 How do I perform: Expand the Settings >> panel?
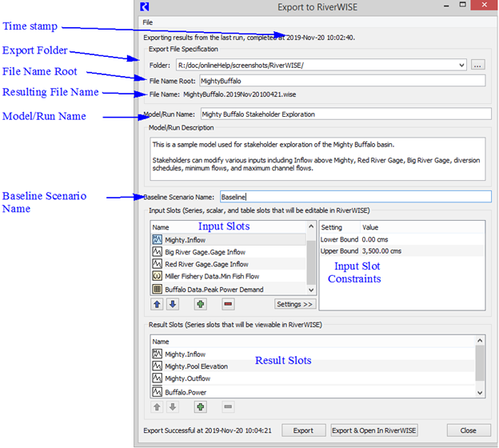click(x=294, y=304)
